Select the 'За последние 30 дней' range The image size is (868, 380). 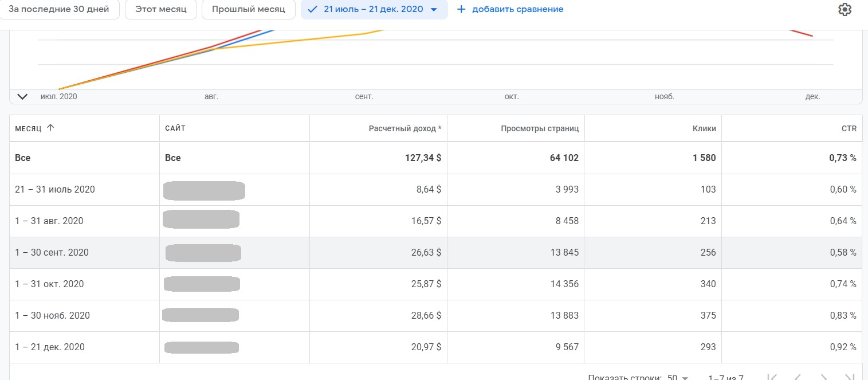60,10
